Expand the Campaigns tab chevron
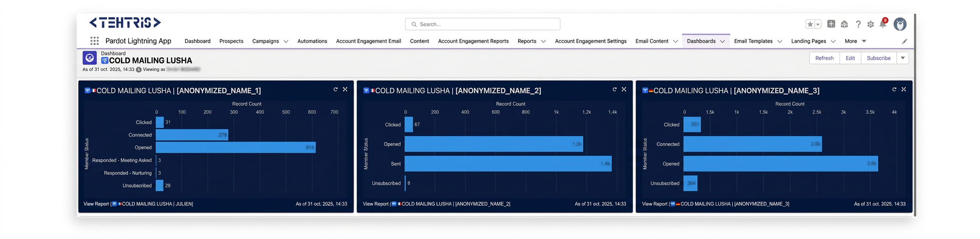Image resolution: width=980 pixels, height=239 pixels. click(x=286, y=41)
